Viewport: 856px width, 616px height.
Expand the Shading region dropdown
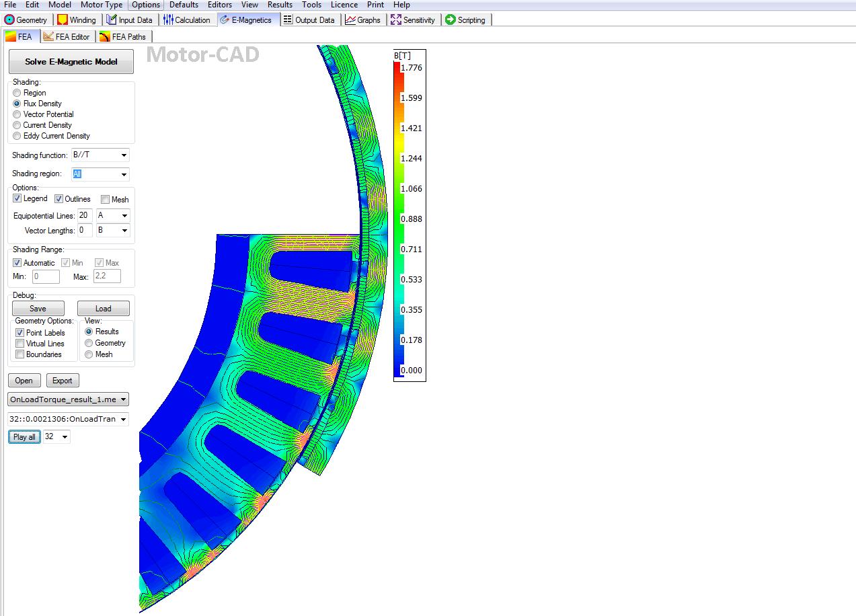pos(124,174)
